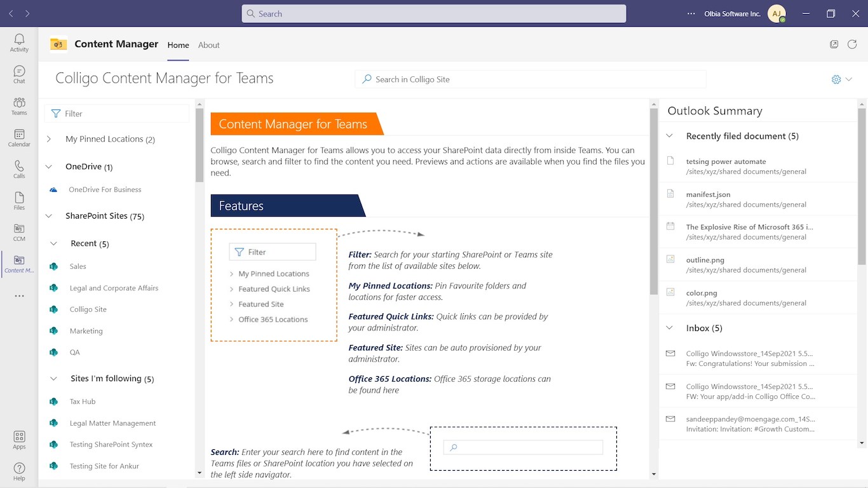The width and height of the screenshot is (868, 488).
Task: Click the pop-out app icon
Action: 834,44
